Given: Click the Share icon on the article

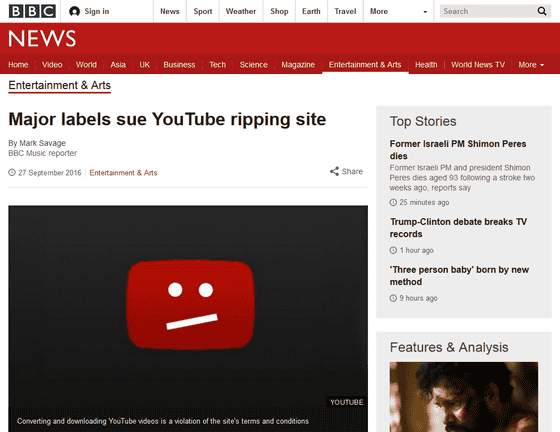Looking at the screenshot, I should coord(334,171).
